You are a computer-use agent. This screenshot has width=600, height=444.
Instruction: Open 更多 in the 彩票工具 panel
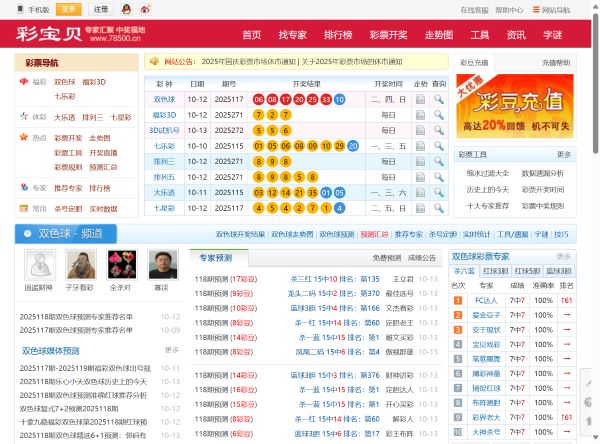[x=564, y=155]
